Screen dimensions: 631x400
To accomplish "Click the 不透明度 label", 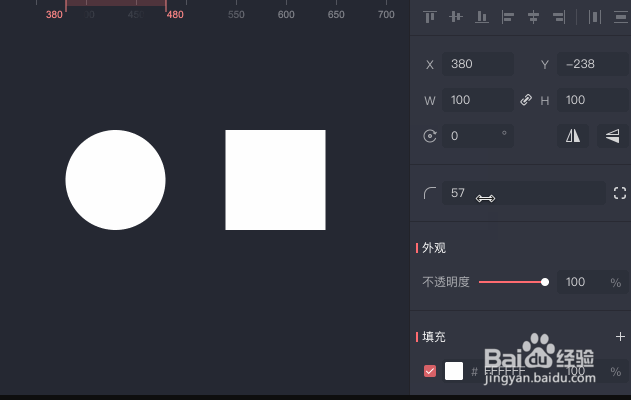I will pyautogui.click(x=446, y=282).
